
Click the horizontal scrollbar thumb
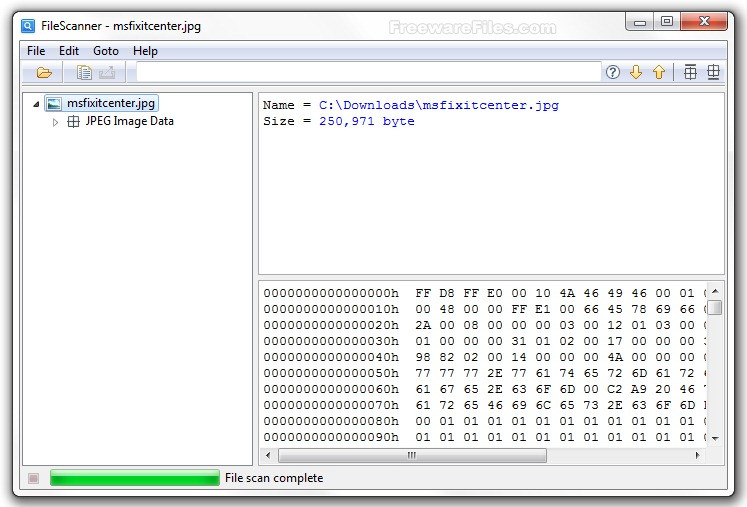412,456
